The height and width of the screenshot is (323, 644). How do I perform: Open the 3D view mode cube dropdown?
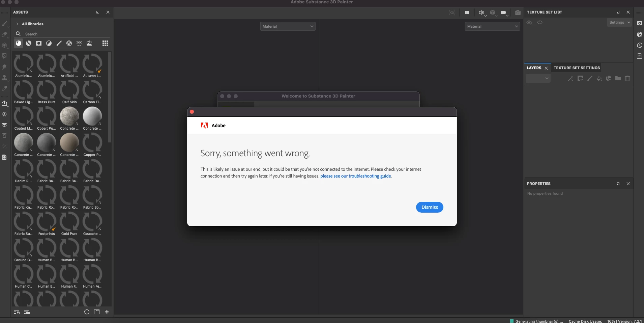493,13
